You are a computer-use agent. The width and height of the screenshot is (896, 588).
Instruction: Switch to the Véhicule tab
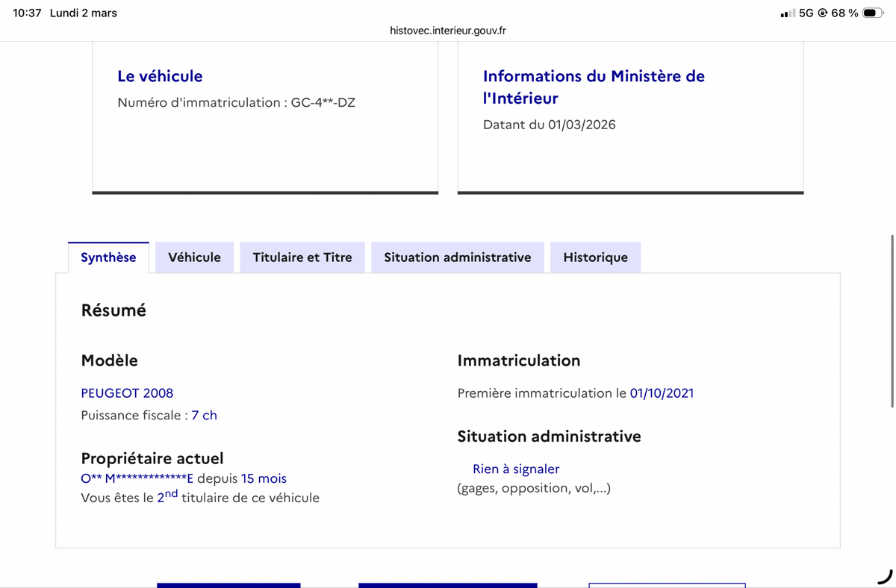point(194,257)
